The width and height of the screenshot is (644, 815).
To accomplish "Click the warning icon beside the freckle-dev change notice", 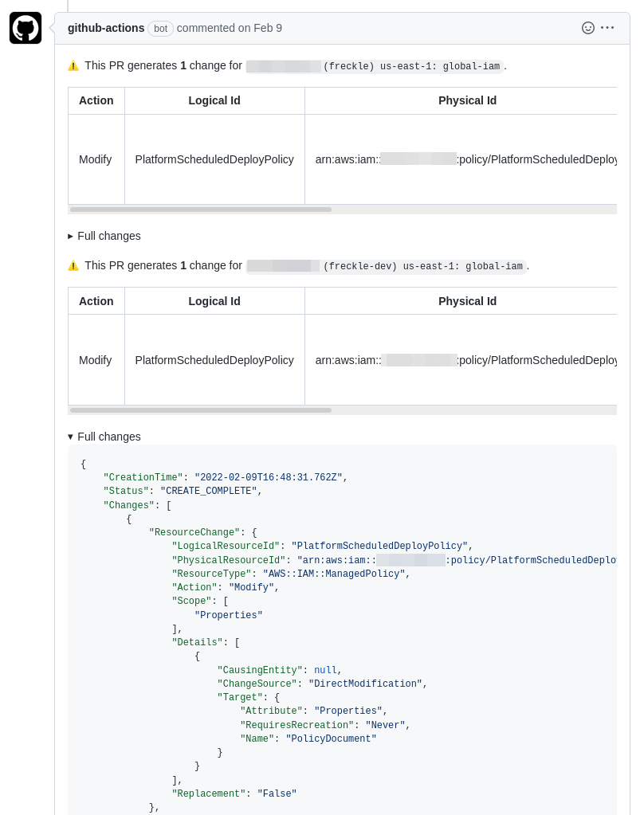I will 73,265.
